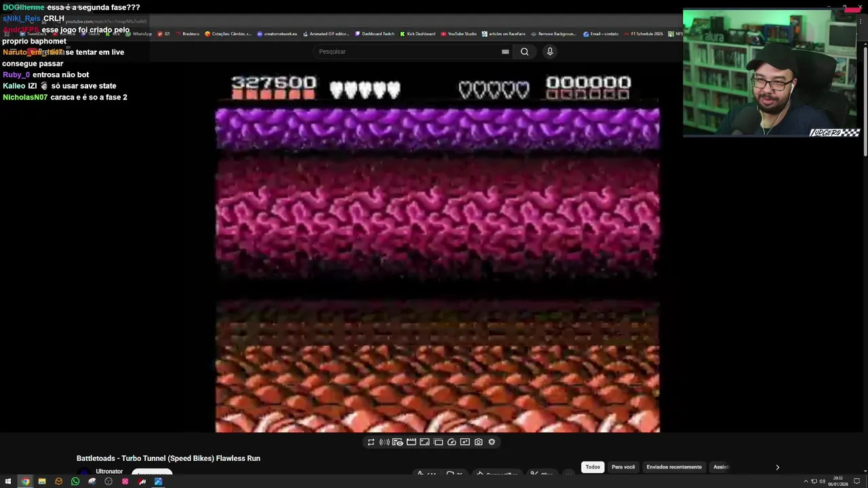Open the Kick Dashboard bookmark

(418, 34)
